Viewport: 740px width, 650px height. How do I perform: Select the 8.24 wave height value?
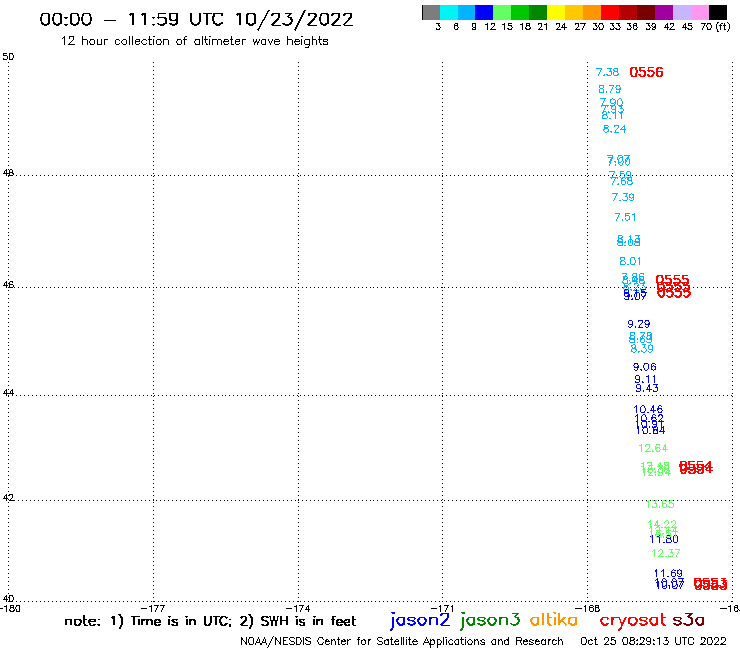(614, 129)
